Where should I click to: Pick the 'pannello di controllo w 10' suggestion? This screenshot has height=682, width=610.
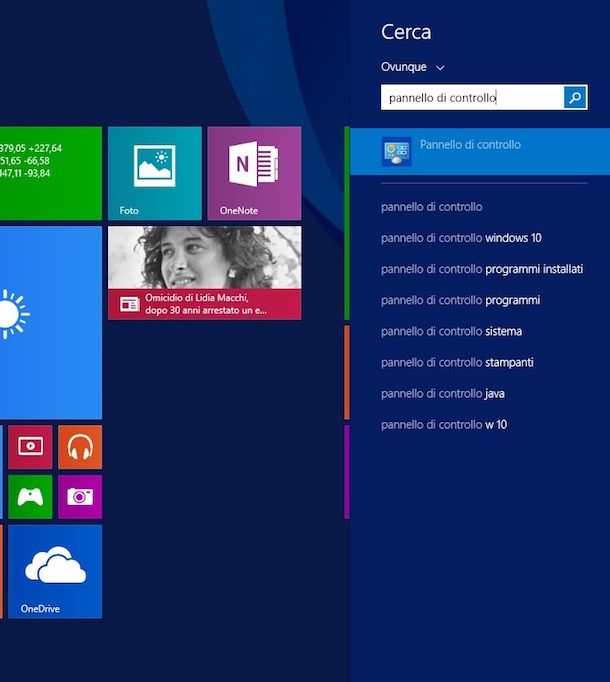[444, 424]
